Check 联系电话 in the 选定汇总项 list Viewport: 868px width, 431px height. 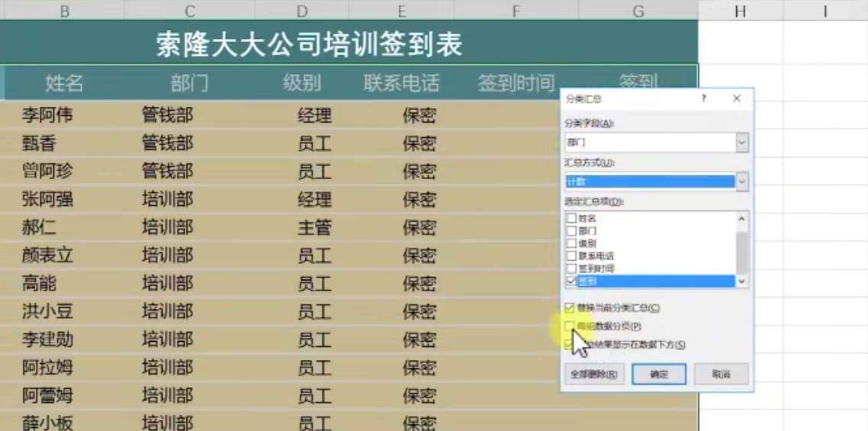[571, 256]
